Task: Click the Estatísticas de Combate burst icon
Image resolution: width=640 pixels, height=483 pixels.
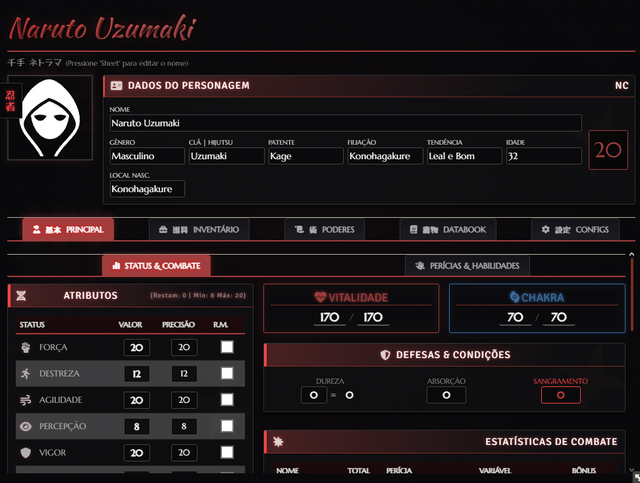Action: [x=278, y=441]
